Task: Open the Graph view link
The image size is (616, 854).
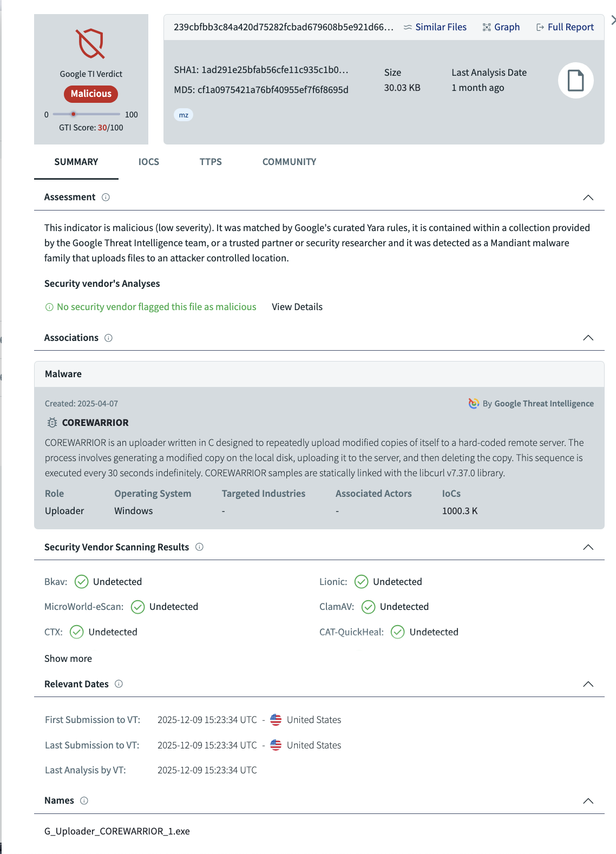Action: tap(501, 27)
